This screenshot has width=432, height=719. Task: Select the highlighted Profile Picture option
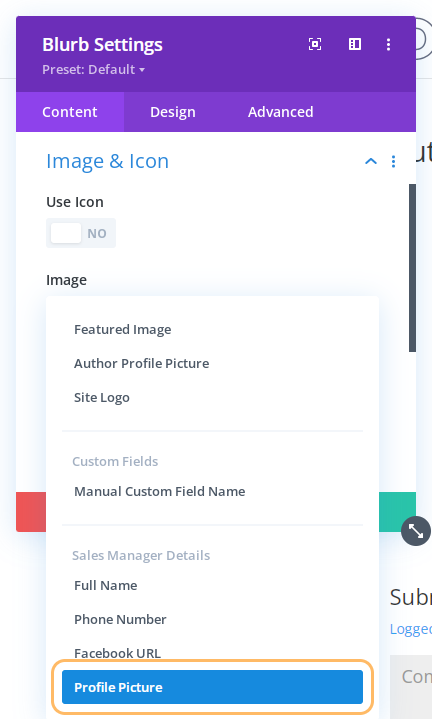click(212, 687)
